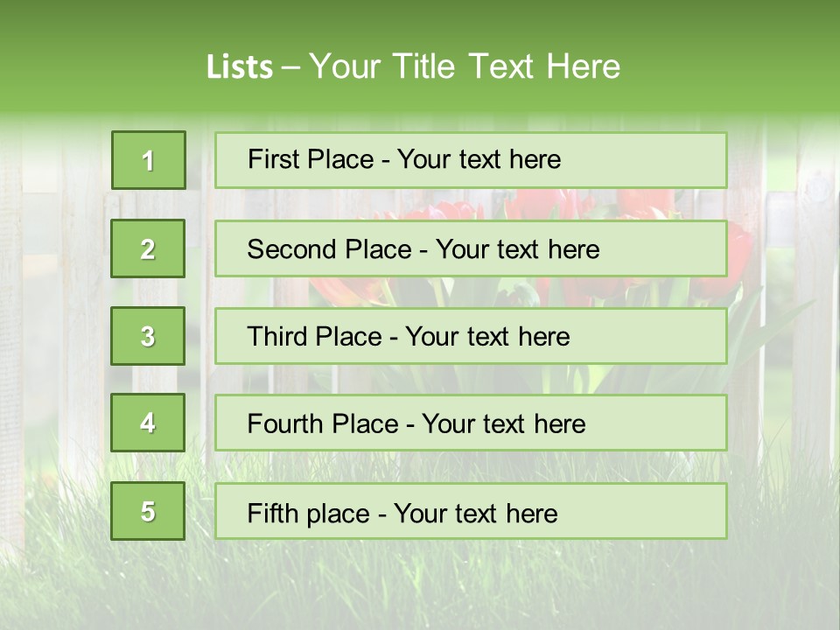
Task: Click the number 1 green box
Action: pyautogui.click(x=149, y=160)
